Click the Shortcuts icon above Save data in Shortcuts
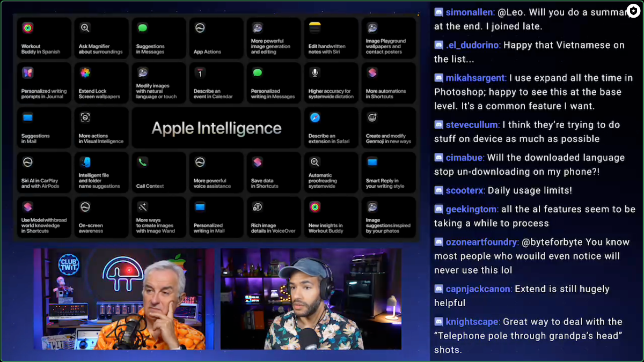644x362 pixels. pyautogui.click(x=257, y=162)
